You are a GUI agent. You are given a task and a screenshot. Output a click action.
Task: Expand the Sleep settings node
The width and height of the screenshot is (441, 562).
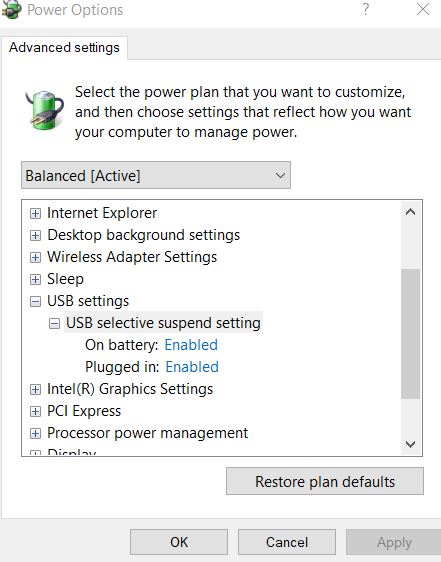coord(35,279)
